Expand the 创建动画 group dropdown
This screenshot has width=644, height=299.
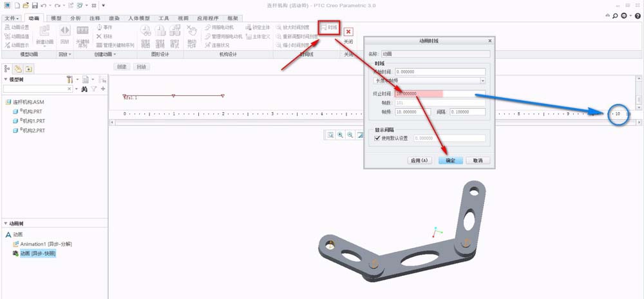103,54
